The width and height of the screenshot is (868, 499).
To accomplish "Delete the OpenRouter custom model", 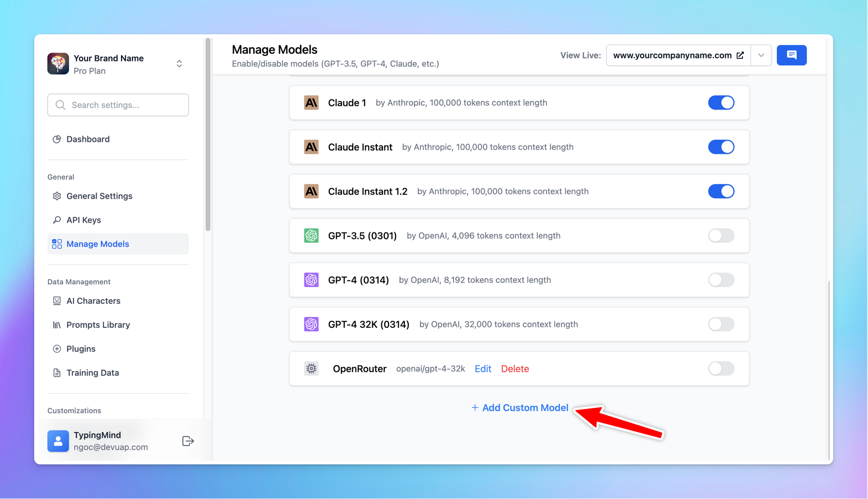I will coord(515,369).
